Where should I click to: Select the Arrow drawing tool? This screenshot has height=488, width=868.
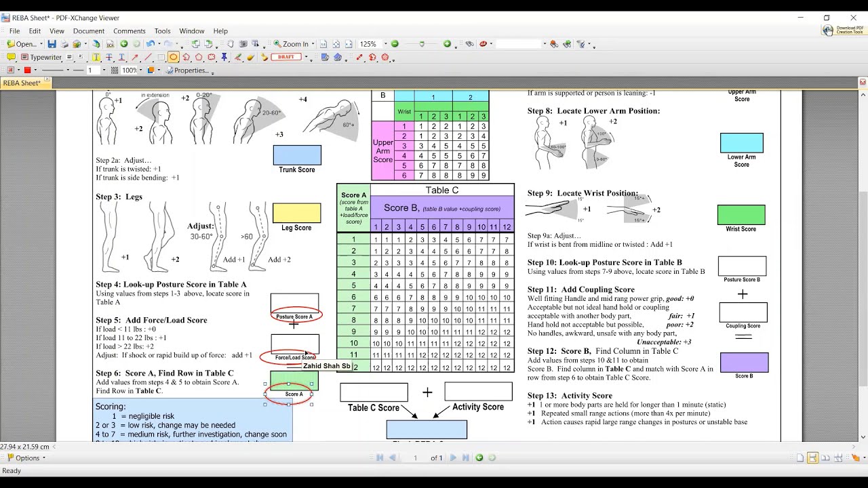coord(135,58)
